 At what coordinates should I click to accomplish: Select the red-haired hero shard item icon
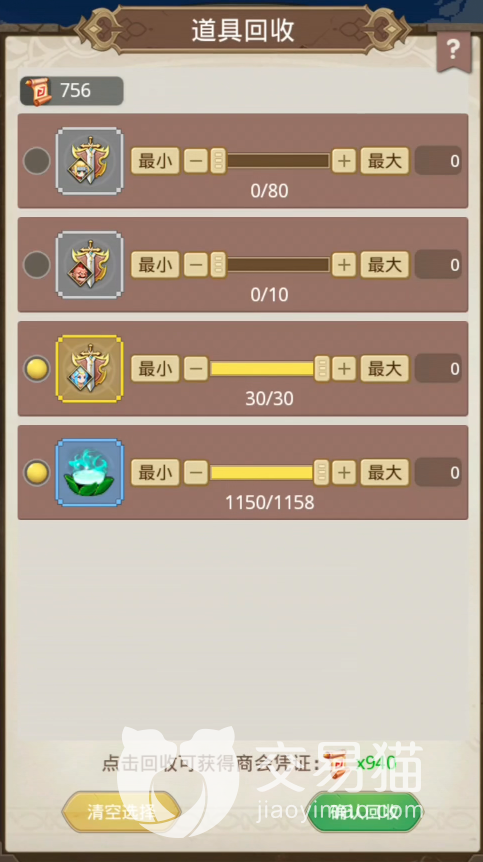click(x=90, y=265)
